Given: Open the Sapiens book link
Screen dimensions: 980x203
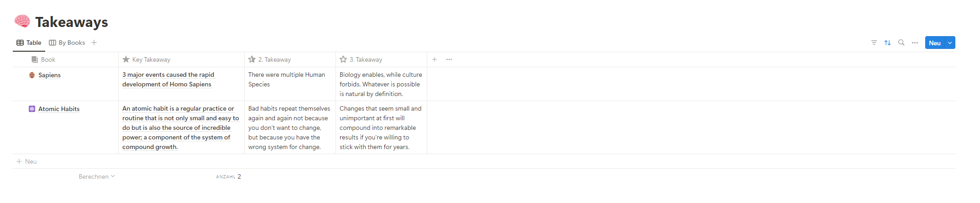Looking at the screenshot, I should click(x=49, y=75).
